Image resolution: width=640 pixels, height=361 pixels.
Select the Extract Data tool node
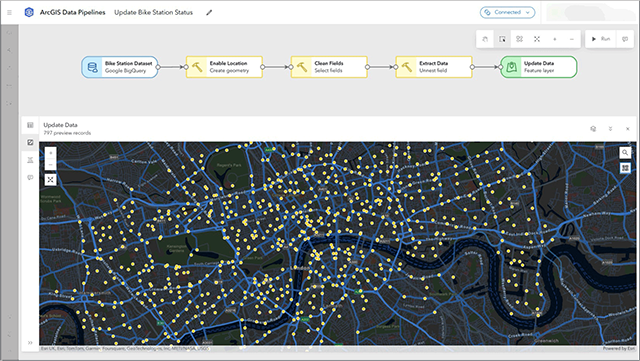[434, 67]
